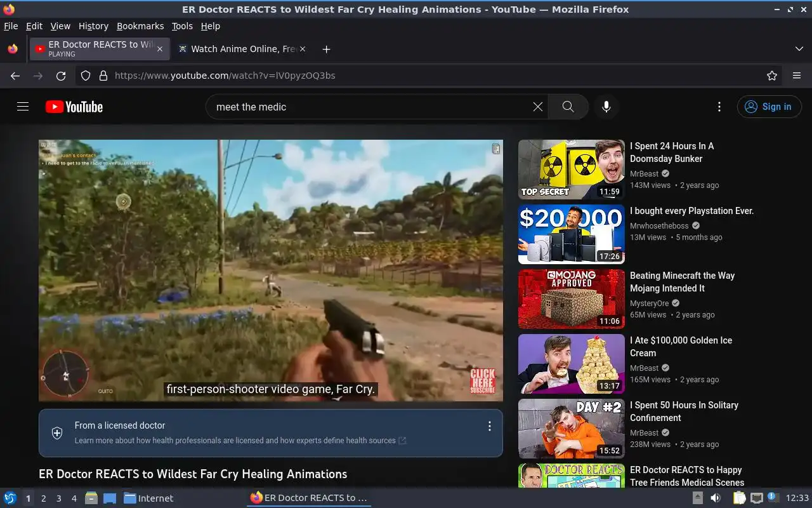Open the taskbar start menu icon

(10, 498)
